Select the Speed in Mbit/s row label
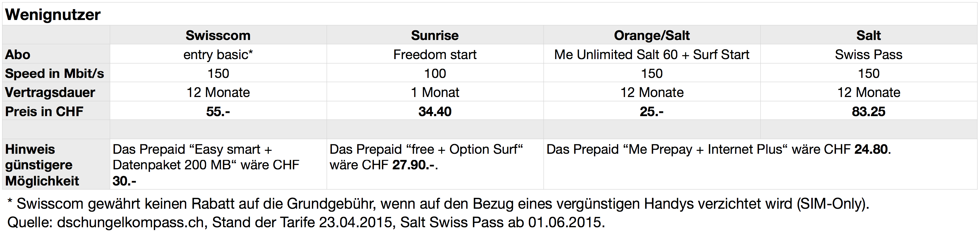This screenshot has width=980, height=234. [x=56, y=73]
